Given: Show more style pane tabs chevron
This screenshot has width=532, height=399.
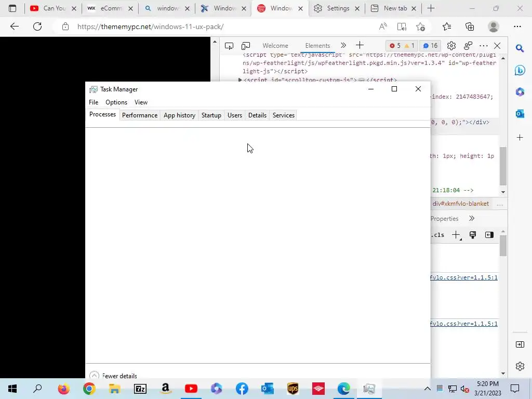Looking at the screenshot, I should click(472, 219).
